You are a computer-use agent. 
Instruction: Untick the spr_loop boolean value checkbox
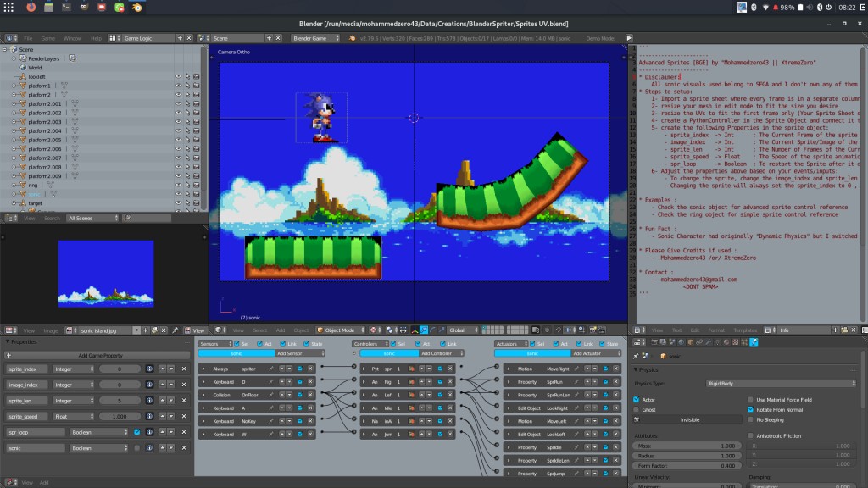[137, 432]
